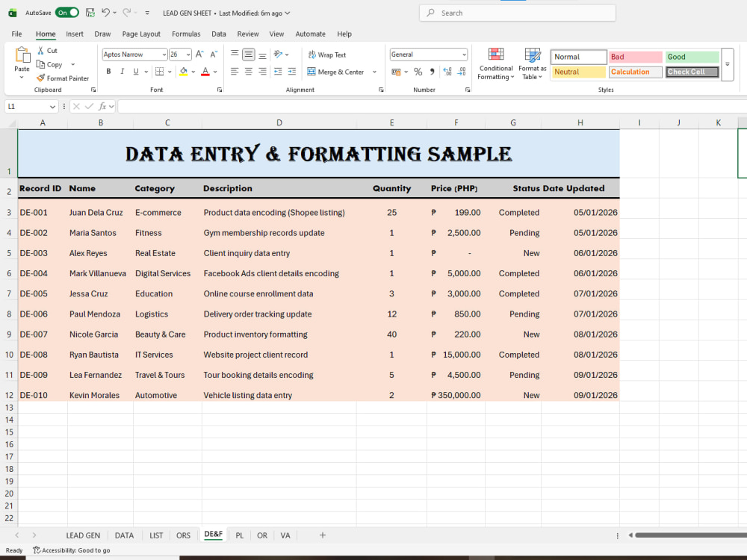Click the Copy icon

tap(41, 64)
